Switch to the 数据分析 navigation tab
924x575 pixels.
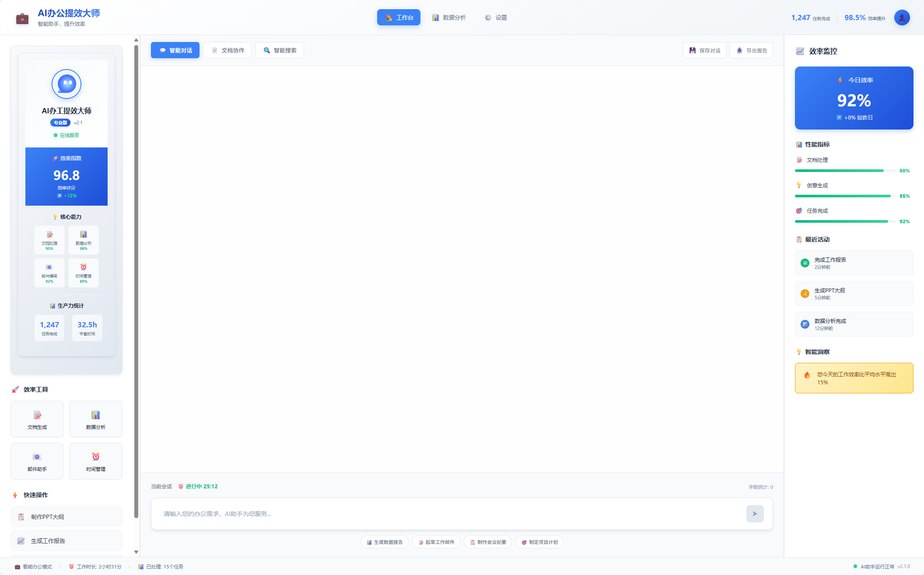coord(449,18)
